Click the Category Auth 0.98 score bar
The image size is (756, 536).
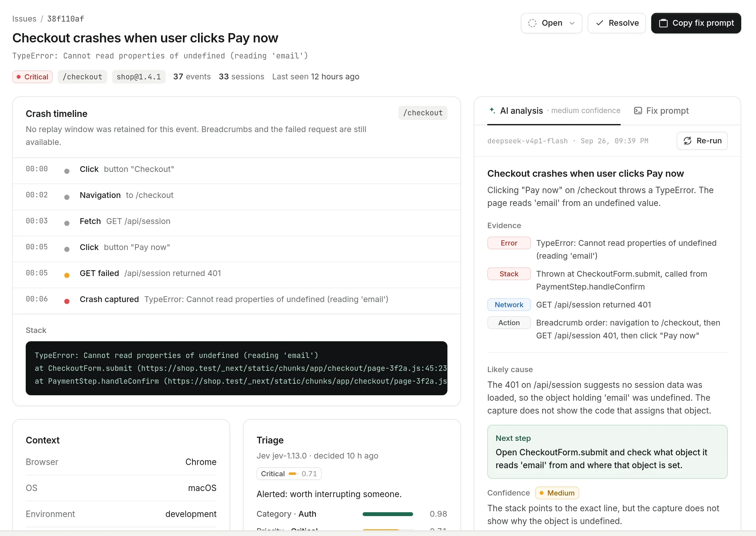pos(388,514)
